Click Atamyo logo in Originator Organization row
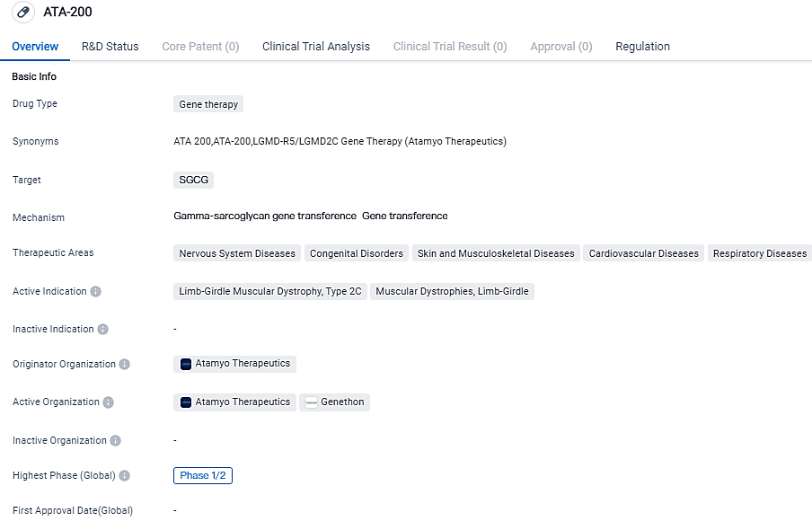 point(186,365)
